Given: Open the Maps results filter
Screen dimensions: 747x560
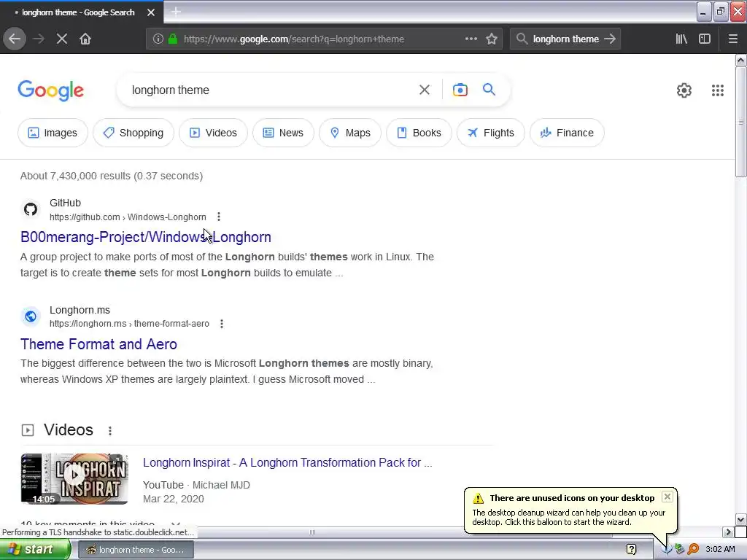Looking at the screenshot, I should coord(350,133).
